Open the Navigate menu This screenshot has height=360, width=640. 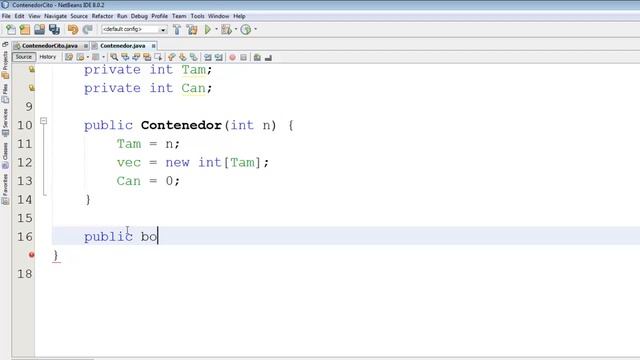tap(56, 16)
